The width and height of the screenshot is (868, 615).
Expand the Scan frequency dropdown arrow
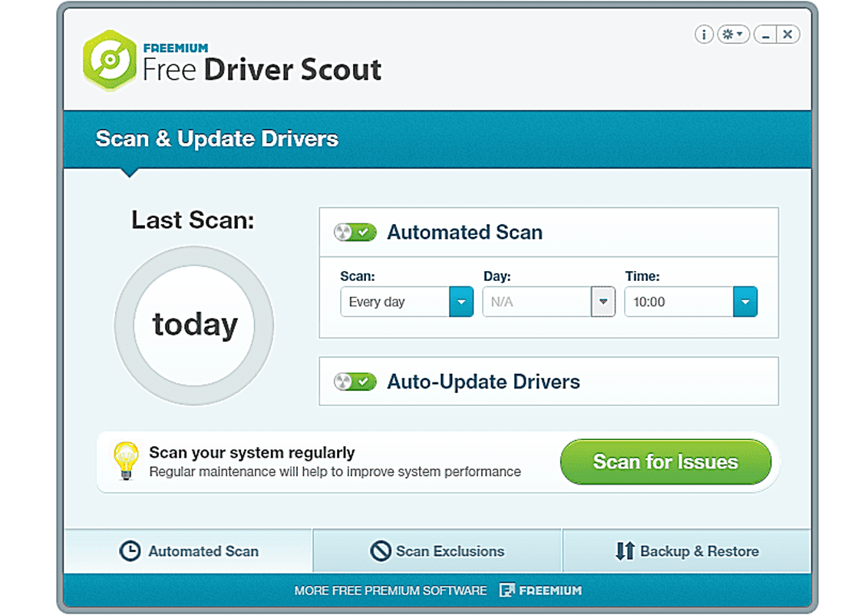460,302
